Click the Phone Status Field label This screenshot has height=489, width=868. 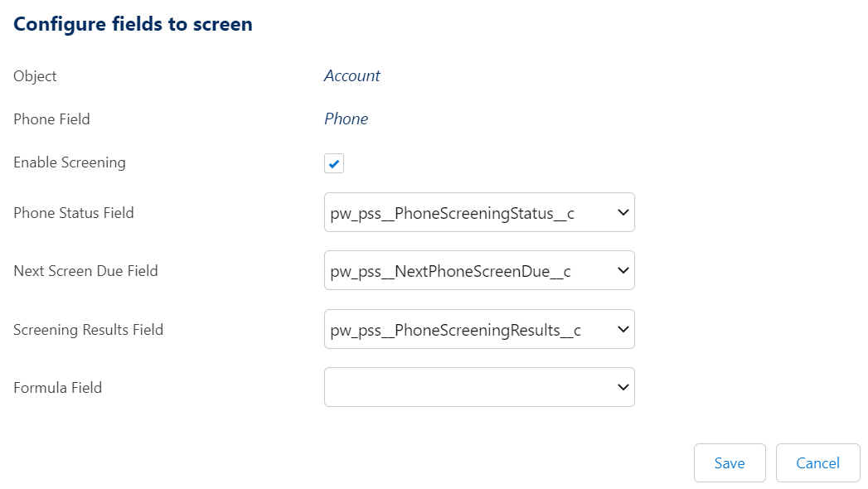coord(74,213)
